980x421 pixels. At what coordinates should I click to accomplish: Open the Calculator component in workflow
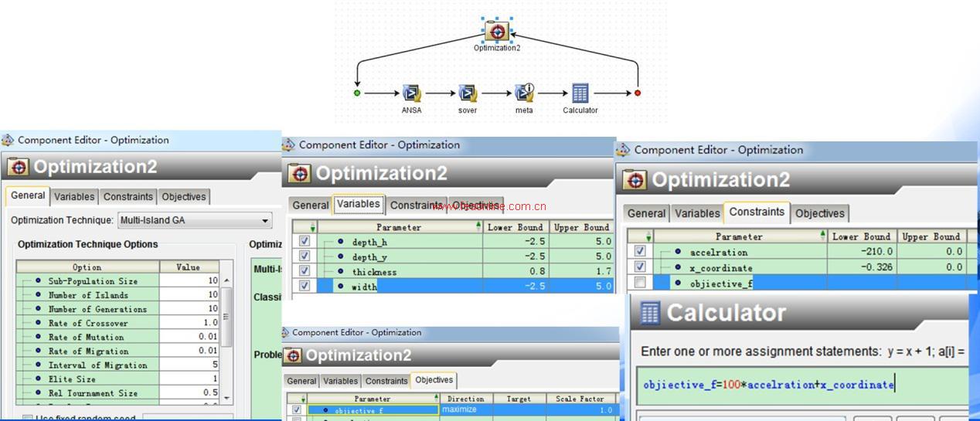[x=580, y=93]
